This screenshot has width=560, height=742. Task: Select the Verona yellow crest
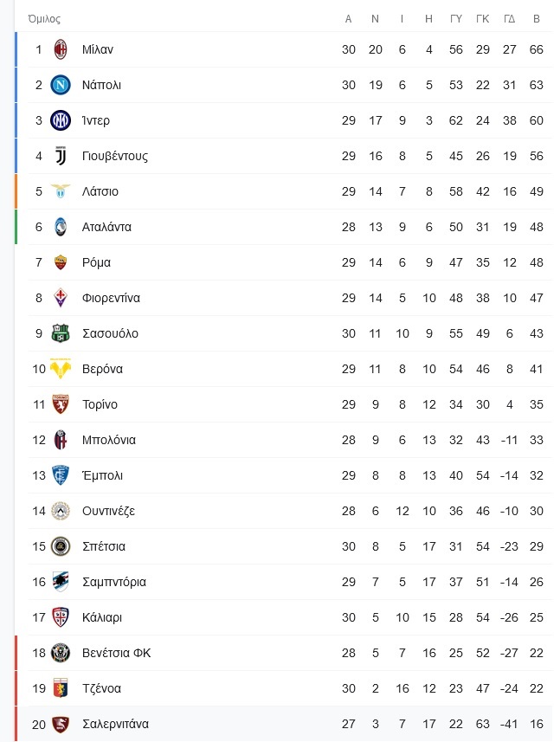61,369
